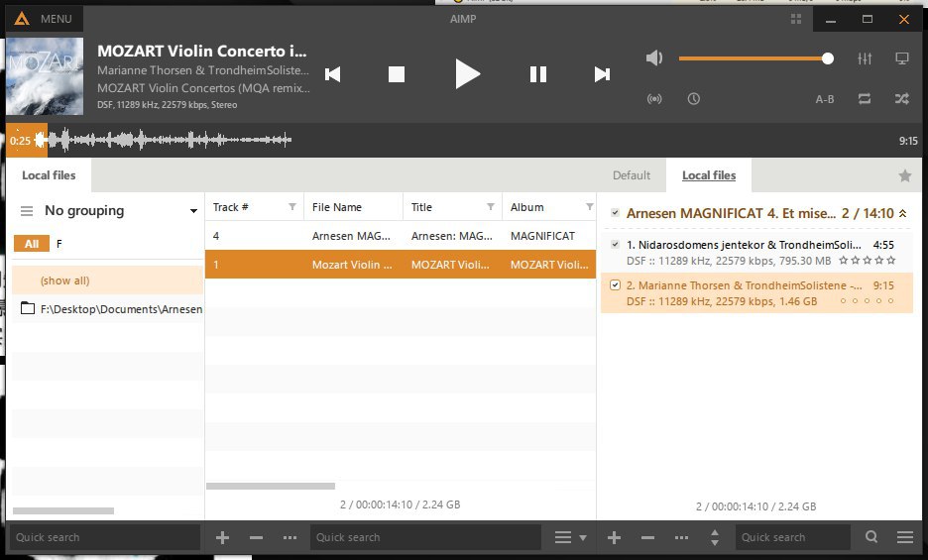The image size is (928, 560).
Task: Set the A-B repeat section
Action: [825, 99]
